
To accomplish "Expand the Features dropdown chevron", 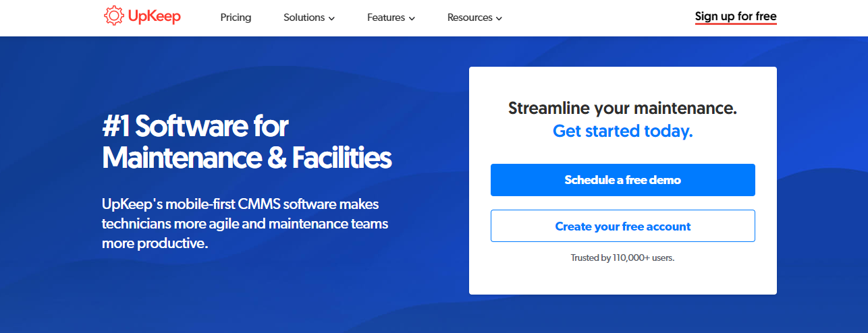I will 412,18.
